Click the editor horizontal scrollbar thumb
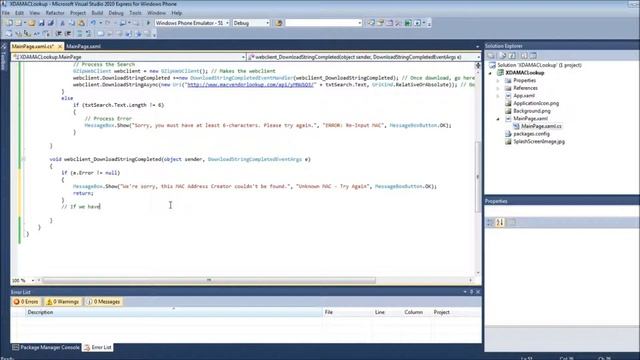Viewport: 640px width, 360px height. (209, 280)
